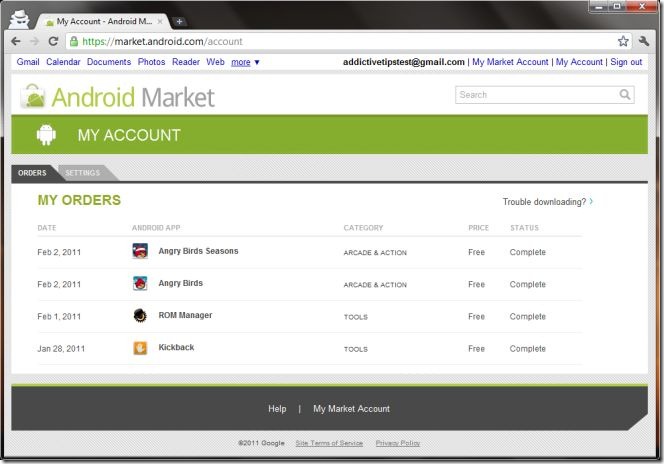
Task: Click the incognito spy icon
Action: click(x=19, y=19)
